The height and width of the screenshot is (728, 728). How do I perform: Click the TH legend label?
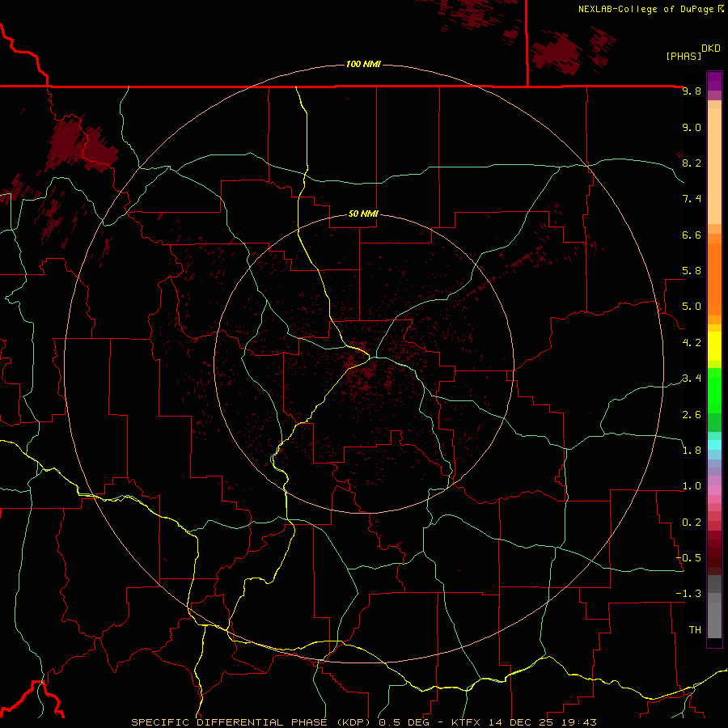695,630
